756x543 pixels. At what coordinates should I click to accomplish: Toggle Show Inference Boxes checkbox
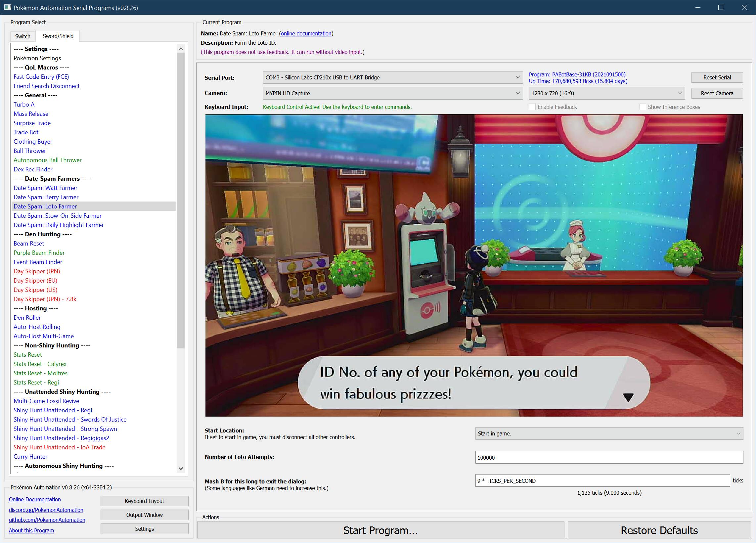tap(643, 107)
